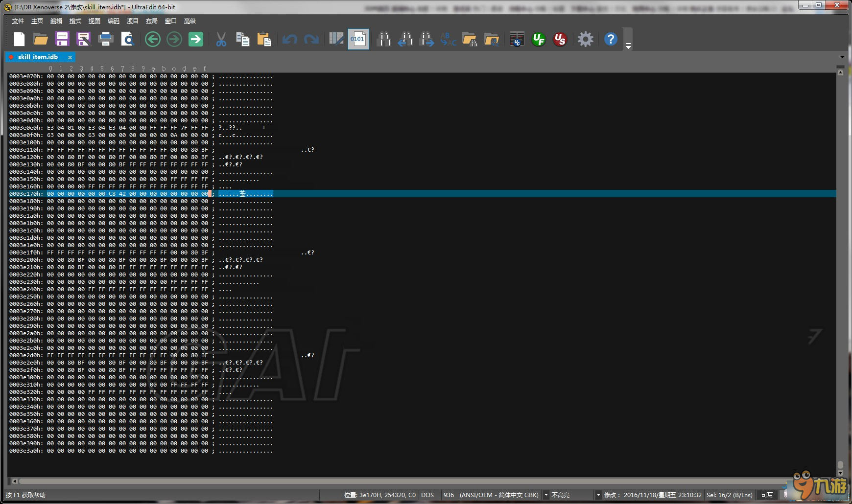Open the 项目 menu
The image size is (852, 504).
pyautogui.click(x=133, y=21)
